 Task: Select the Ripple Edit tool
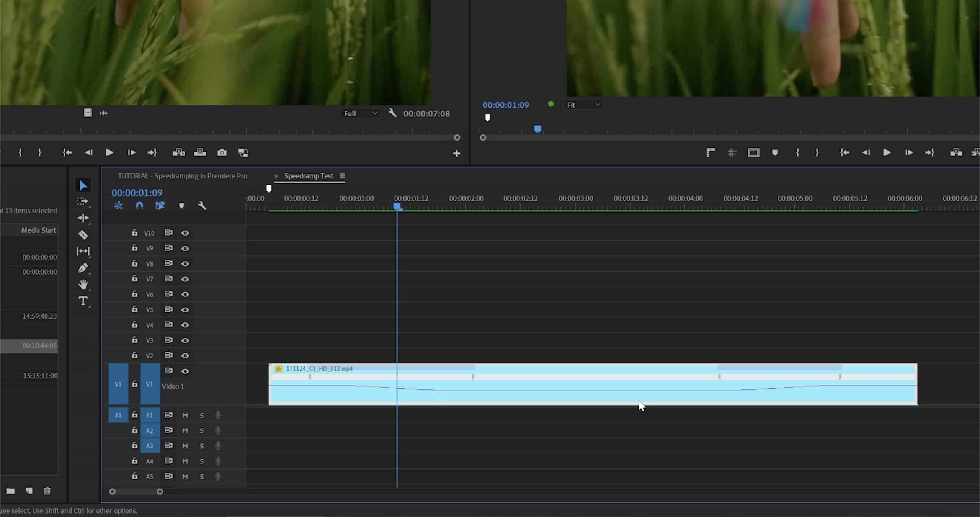point(83,218)
